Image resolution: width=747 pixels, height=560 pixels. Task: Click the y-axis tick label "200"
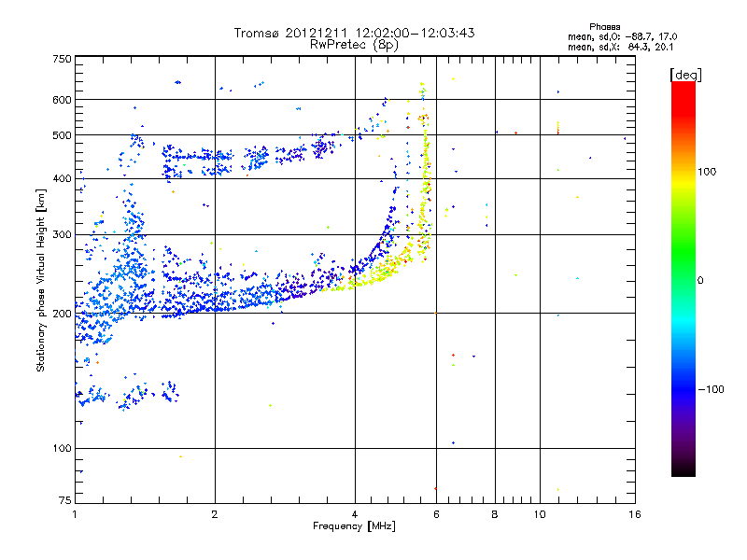[x=62, y=314]
